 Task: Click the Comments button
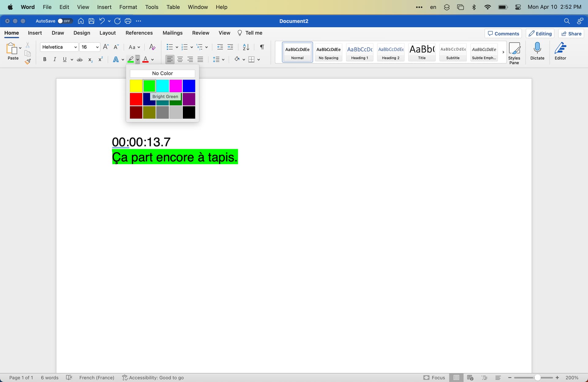(503, 34)
